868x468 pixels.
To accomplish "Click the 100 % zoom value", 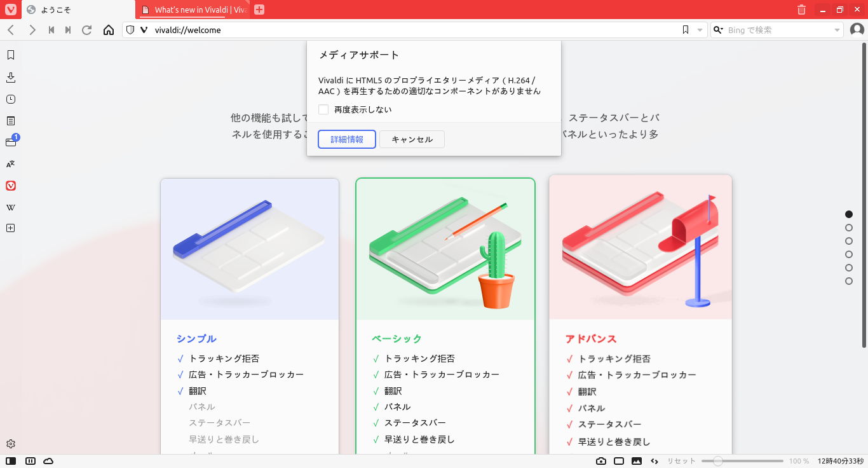I will click(x=799, y=461).
